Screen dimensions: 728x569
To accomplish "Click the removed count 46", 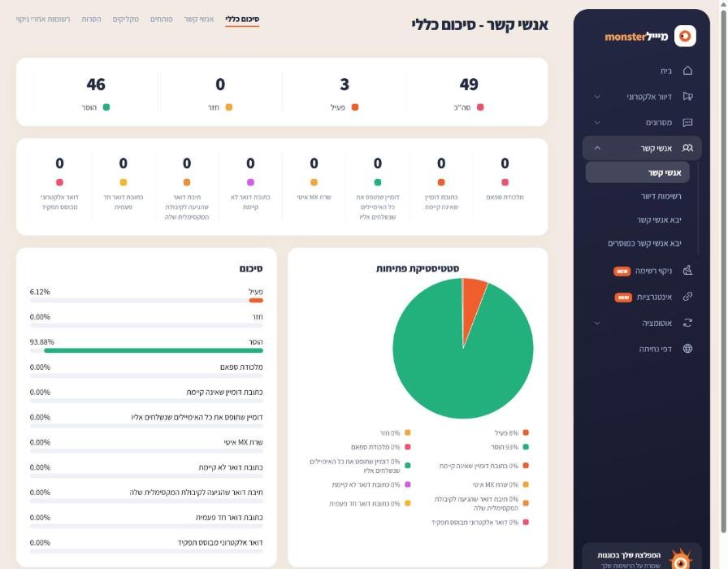I will coord(96,84).
